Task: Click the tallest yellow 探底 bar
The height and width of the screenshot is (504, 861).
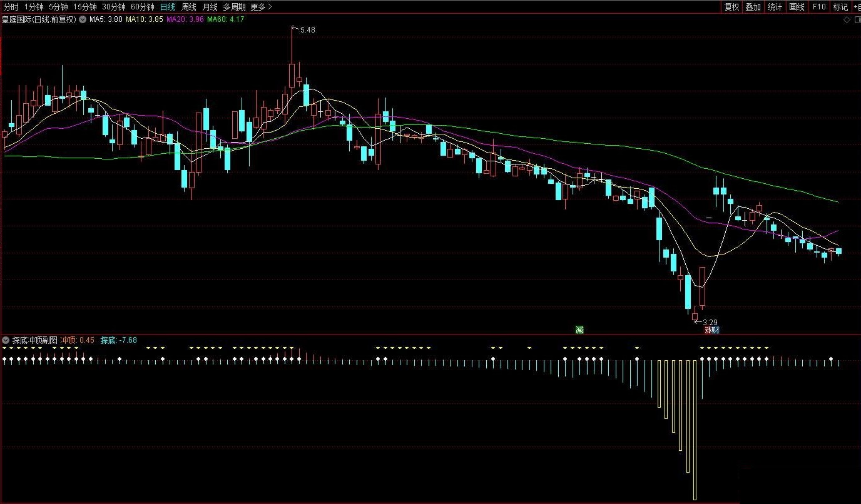Action: click(695, 430)
